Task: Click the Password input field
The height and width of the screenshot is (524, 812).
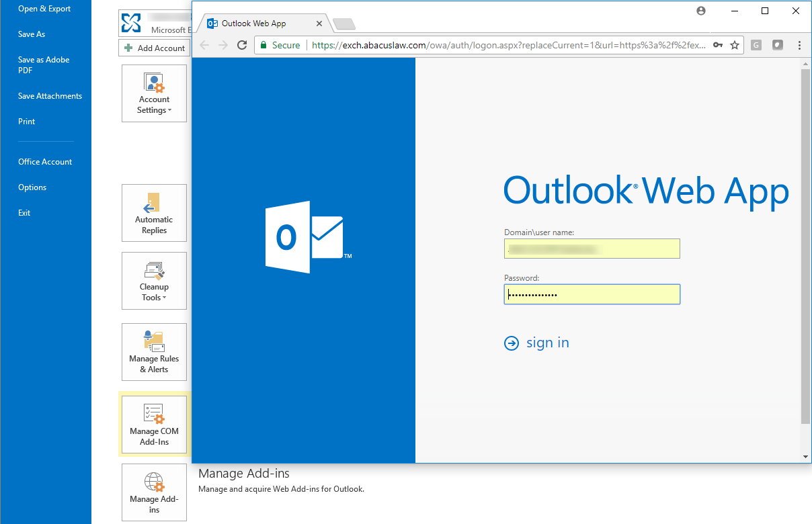Action: pos(592,294)
